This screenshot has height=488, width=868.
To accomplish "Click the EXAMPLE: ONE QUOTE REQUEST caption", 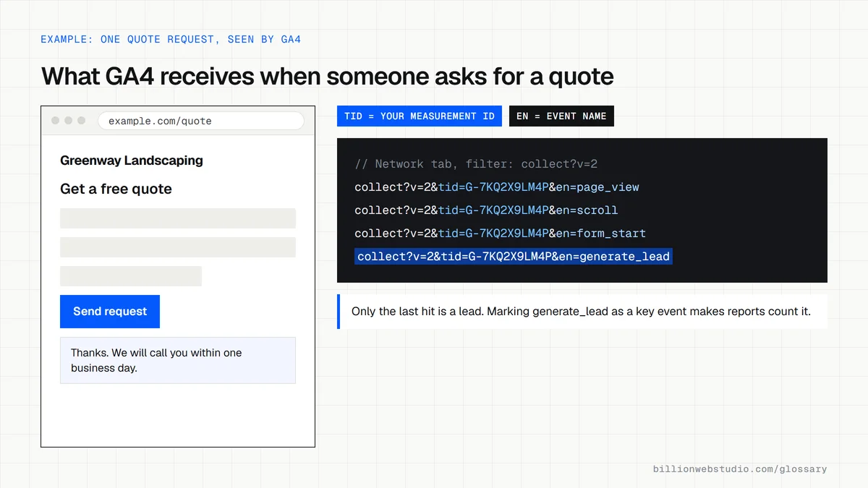I will point(171,39).
